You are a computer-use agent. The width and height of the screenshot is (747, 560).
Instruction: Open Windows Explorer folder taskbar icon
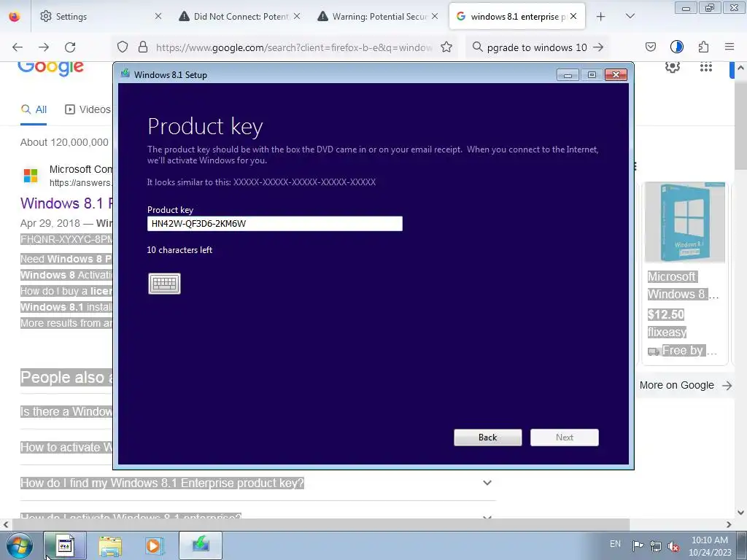pyautogui.click(x=110, y=545)
